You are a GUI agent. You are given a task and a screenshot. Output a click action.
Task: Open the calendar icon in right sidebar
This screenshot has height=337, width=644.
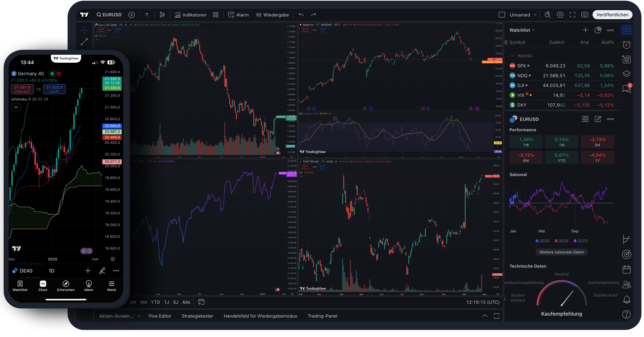click(627, 269)
